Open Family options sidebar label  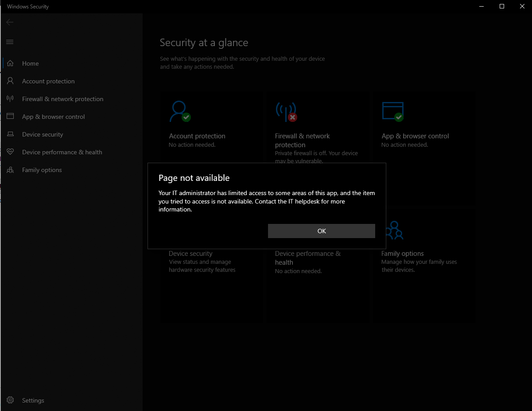pos(42,170)
